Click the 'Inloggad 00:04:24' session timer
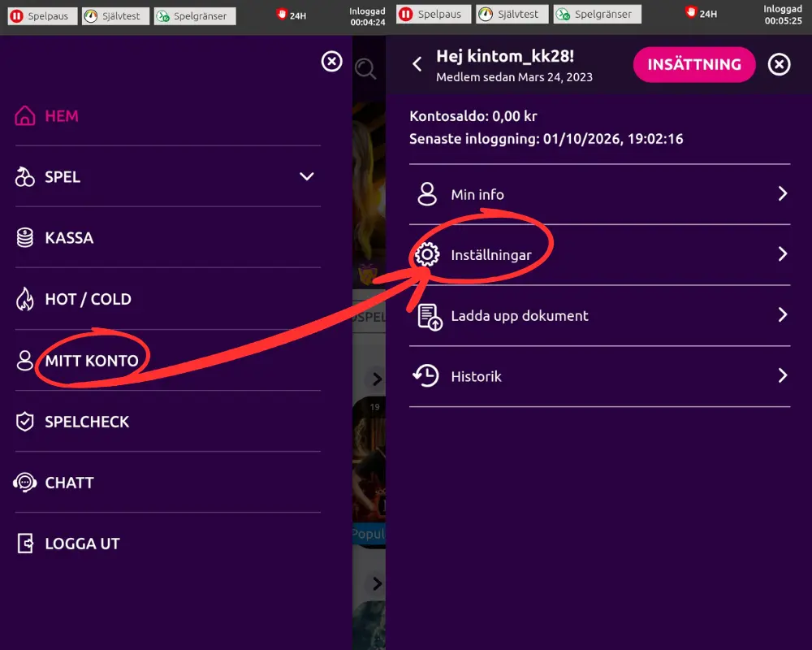812x650 pixels. 368,16
